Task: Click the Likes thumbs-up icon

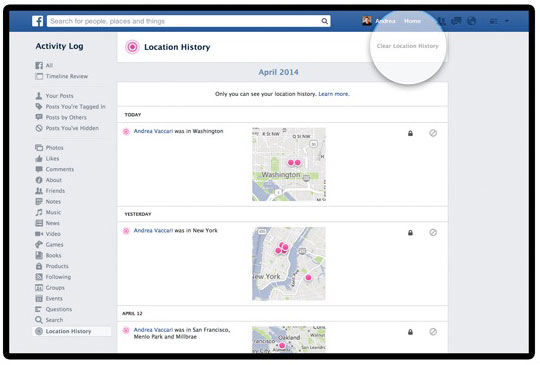Action: pos(39,158)
